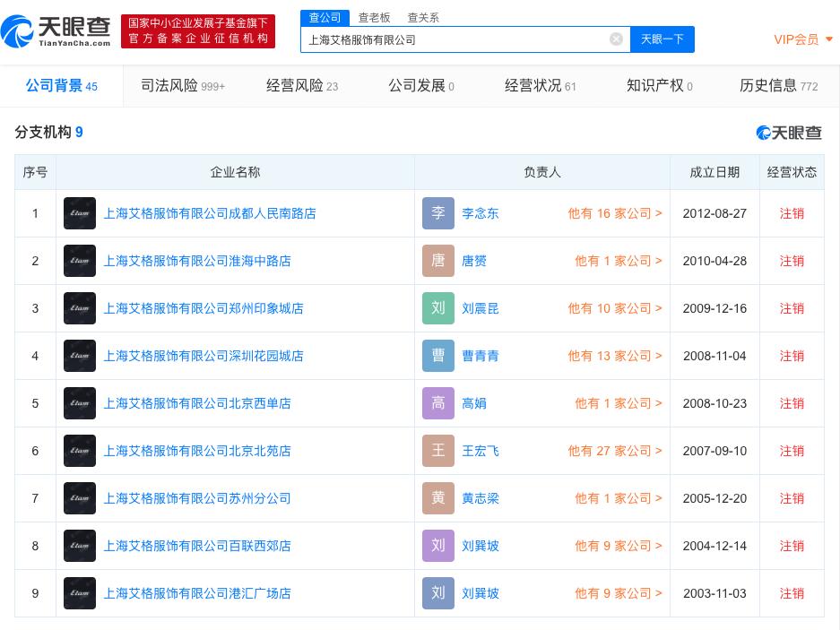Click Etam logo for Beijing Xidan store
The image size is (840, 630).
[x=80, y=403]
